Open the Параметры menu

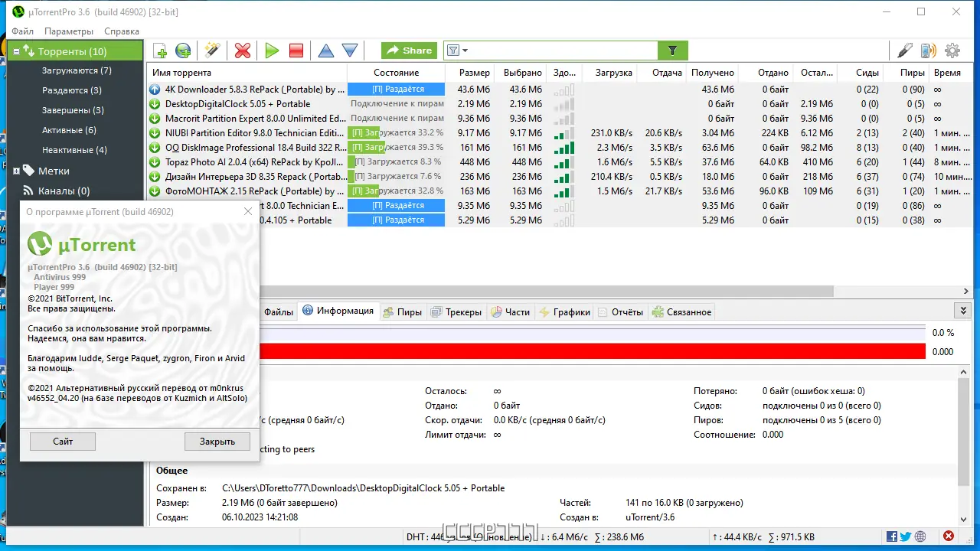(x=69, y=31)
